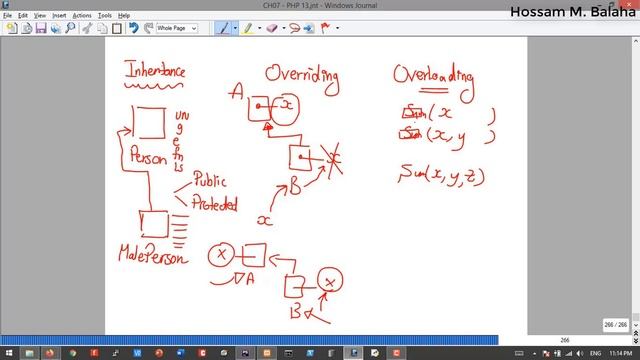Viewport: 640px width, 360px height.
Task: Select the Lasso selection tool
Action: coord(294,28)
